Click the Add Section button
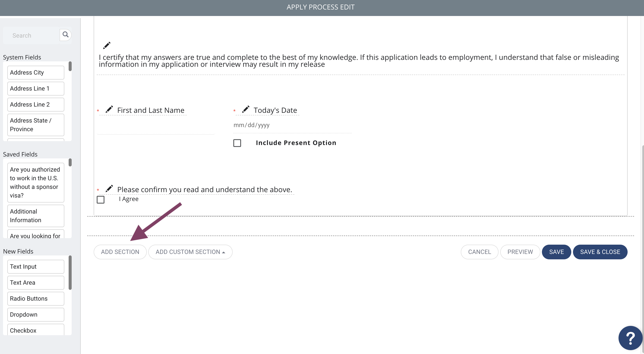 [x=120, y=252]
